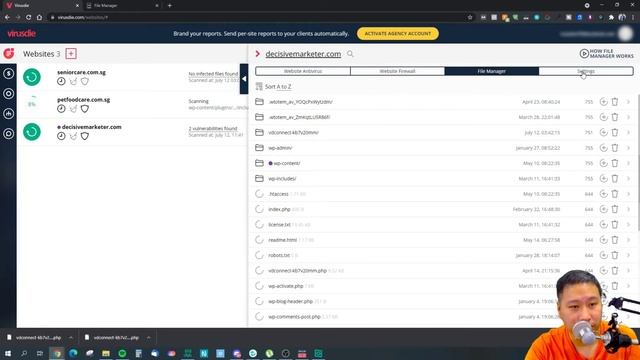Open wp-blog-header.php file
640x360 pixels.
click(290, 301)
